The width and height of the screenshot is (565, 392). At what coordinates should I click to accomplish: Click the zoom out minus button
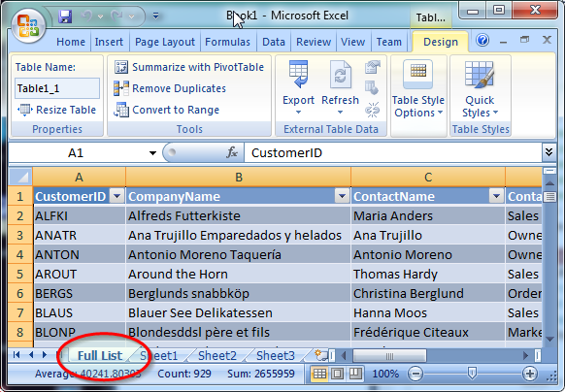coord(415,374)
